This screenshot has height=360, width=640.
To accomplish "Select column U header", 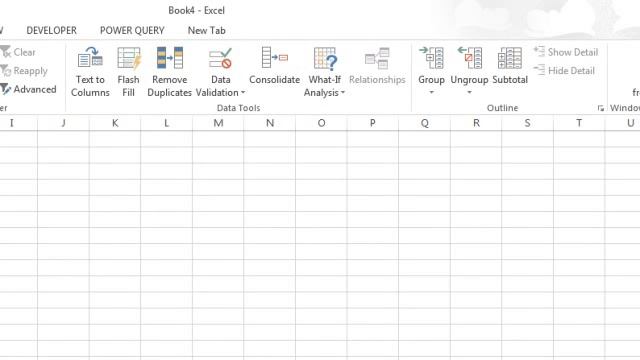I will (623, 123).
